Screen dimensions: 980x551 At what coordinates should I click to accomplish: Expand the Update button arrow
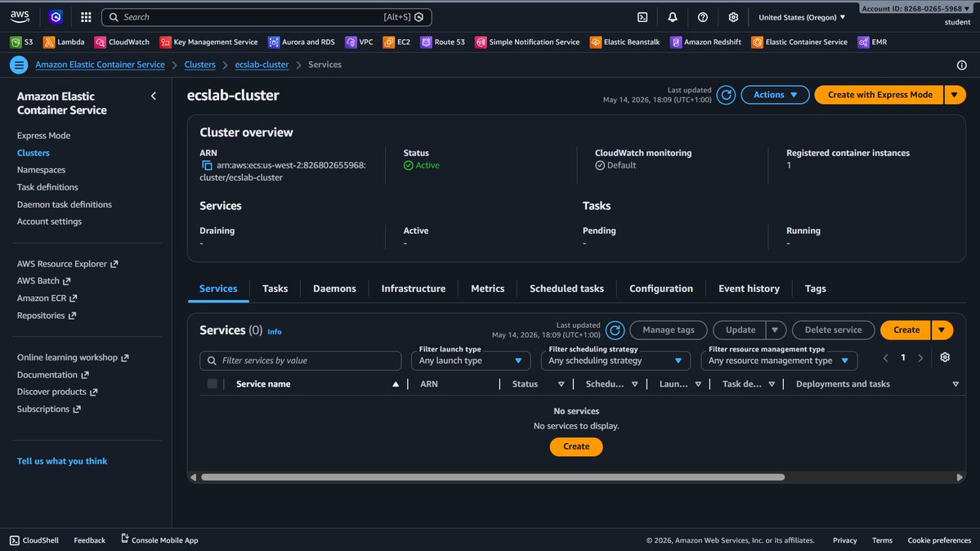tap(775, 330)
